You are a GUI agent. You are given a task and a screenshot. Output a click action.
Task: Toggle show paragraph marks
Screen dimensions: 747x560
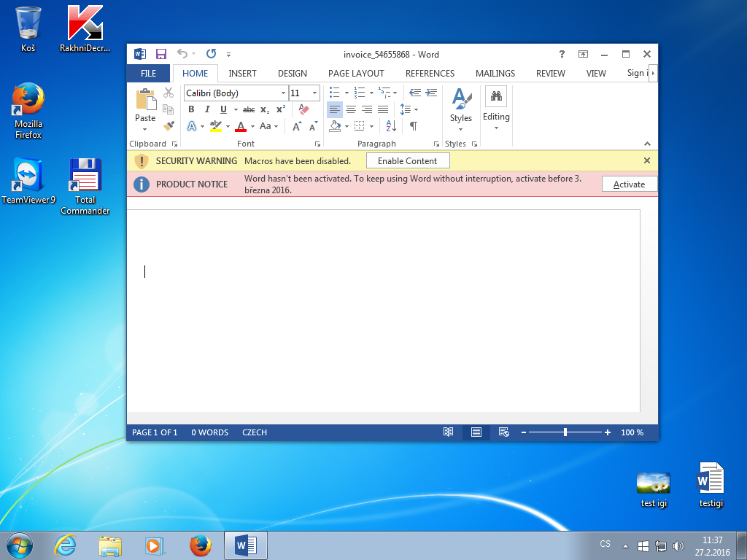point(414,125)
